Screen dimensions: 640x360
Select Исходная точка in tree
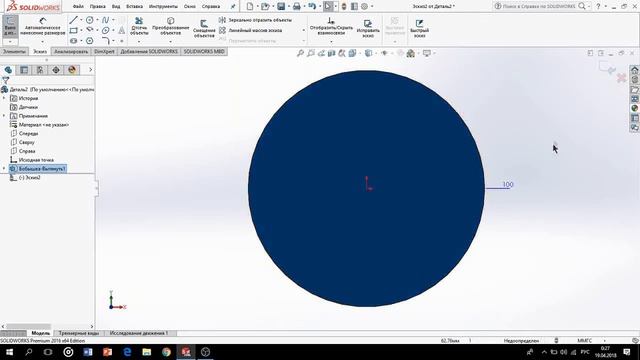click(x=32, y=160)
